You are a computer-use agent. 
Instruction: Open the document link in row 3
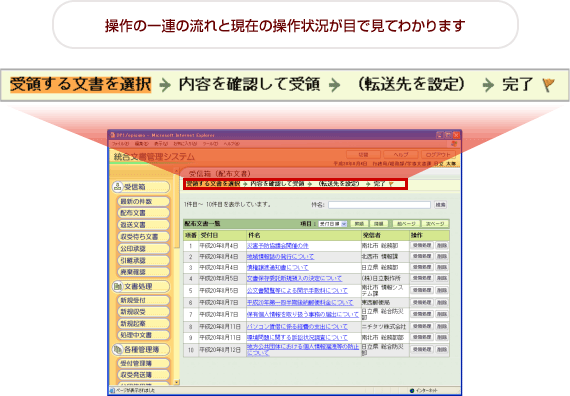click(x=278, y=268)
